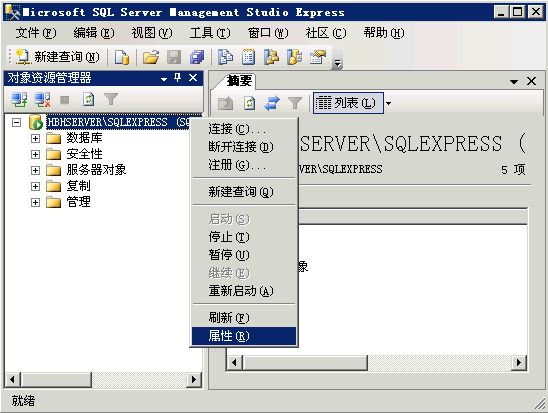Select the HBHSERVER\SQLEXPRESS server node

coord(118,122)
